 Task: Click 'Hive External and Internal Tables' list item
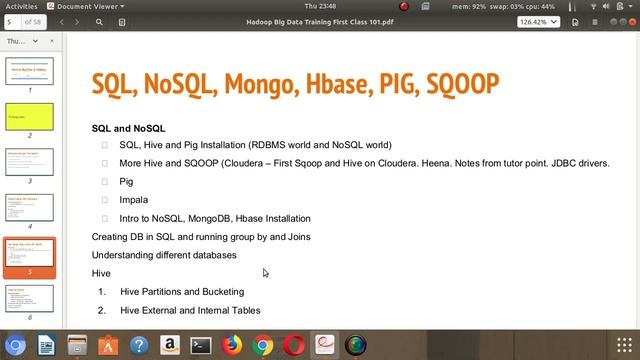tap(190, 310)
